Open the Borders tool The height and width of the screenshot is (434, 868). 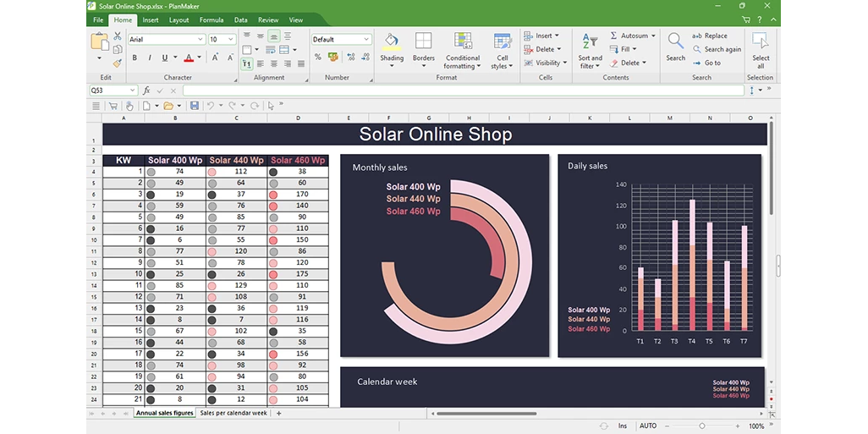tap(423, 42)
